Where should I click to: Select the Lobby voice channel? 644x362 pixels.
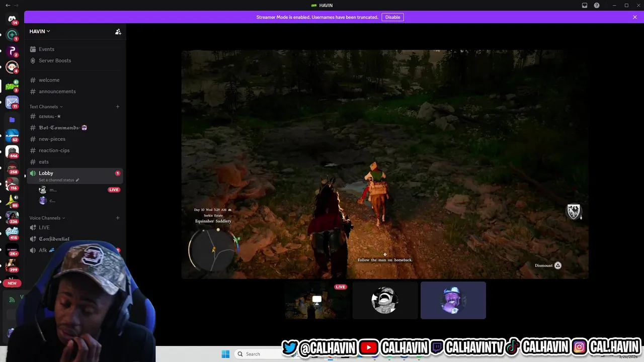pyautogui.click(x=74, y=176)
